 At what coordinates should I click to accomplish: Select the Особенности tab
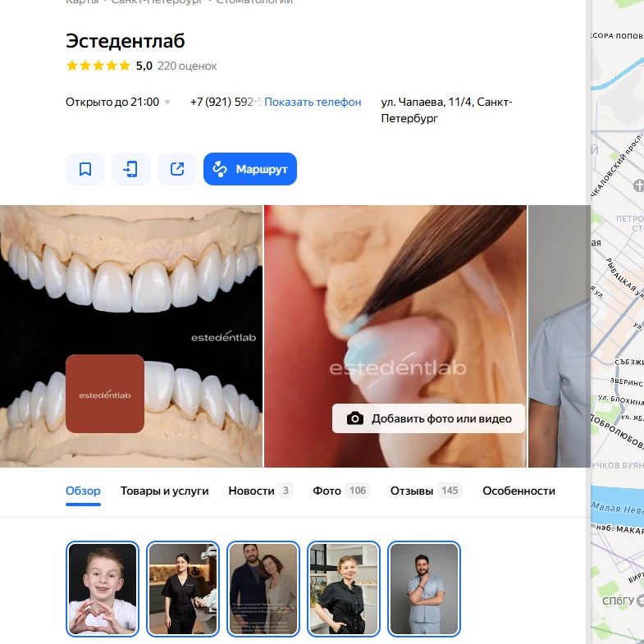point(518,491)
